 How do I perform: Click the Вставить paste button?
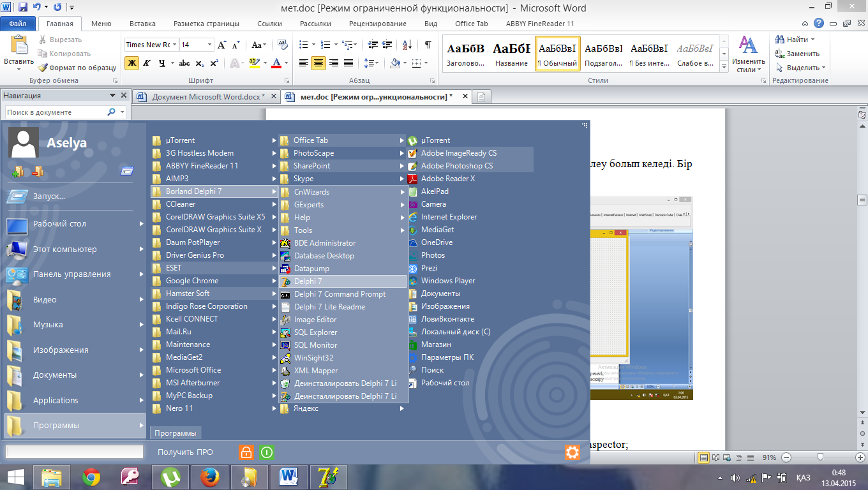click(19, 52)
